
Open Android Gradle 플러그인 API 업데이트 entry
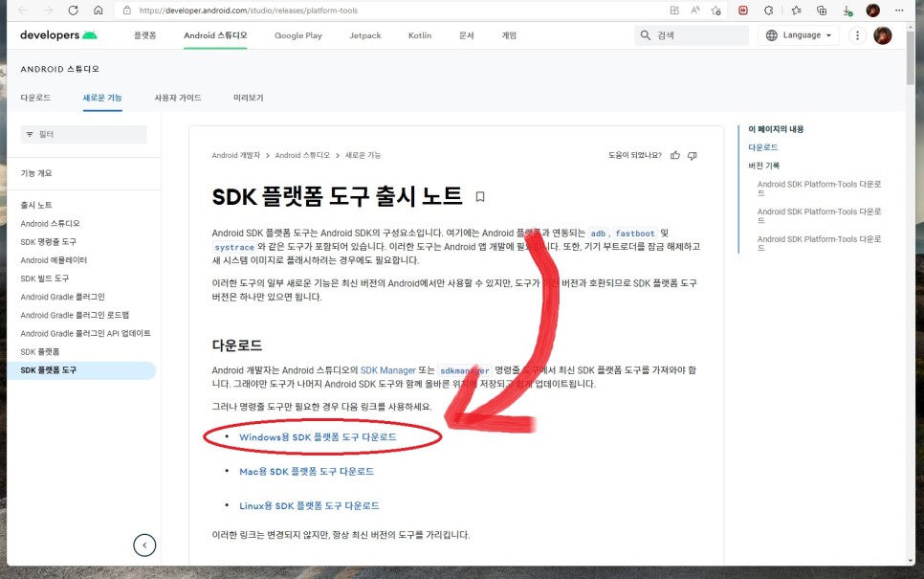(x=85, y=333)
